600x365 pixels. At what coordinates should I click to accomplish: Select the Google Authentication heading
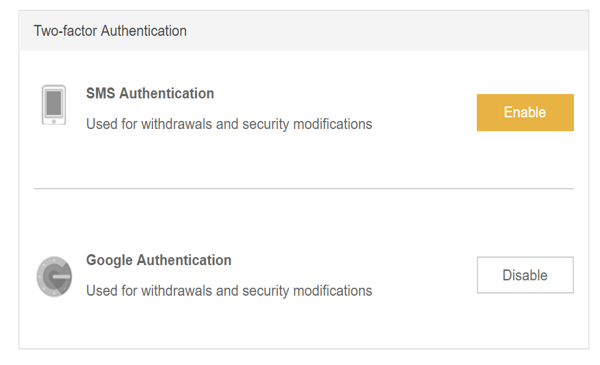click(159, 260)
